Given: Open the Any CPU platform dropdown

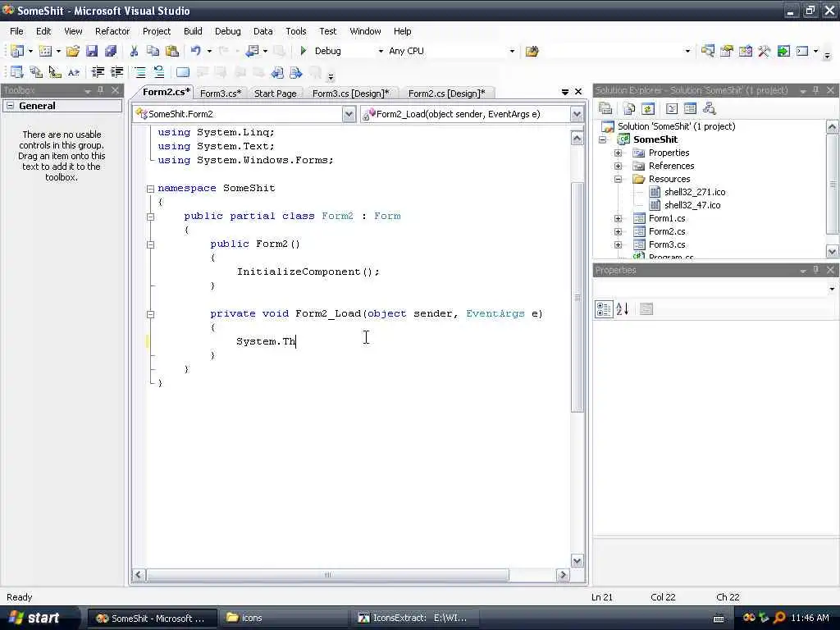Looking at the screenshot, I should (512, 51).
